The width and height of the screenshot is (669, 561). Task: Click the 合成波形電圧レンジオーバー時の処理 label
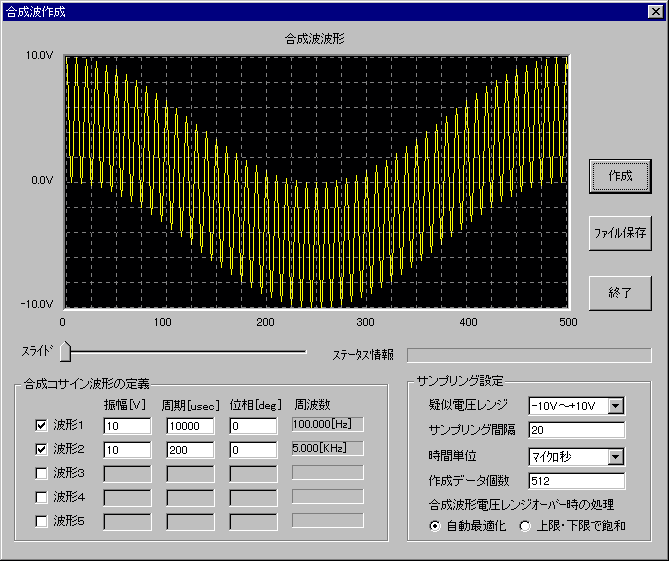click(521, 505)
